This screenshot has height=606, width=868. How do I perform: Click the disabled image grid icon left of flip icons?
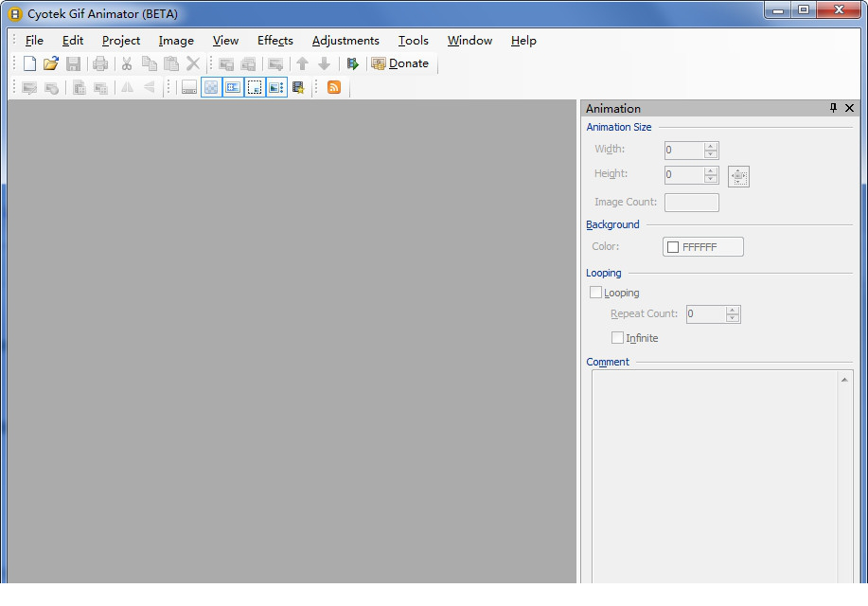coord(100,87)
